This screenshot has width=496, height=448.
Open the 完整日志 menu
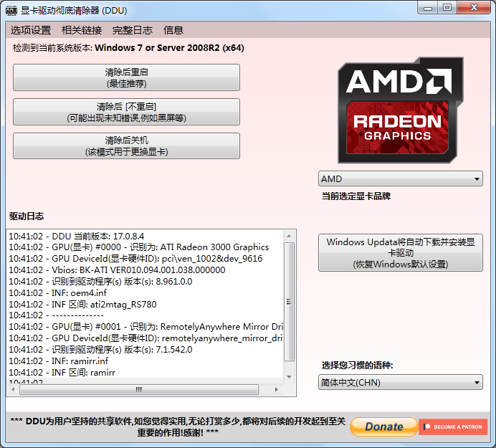coord(133,30)
